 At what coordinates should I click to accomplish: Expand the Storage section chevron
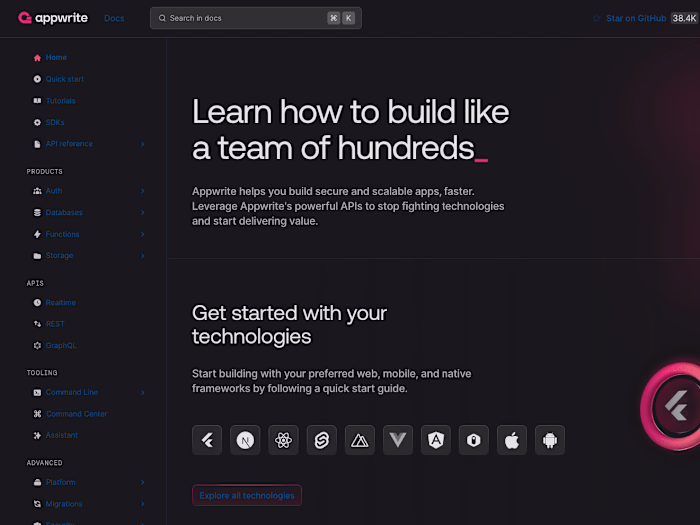coord(143,256)
